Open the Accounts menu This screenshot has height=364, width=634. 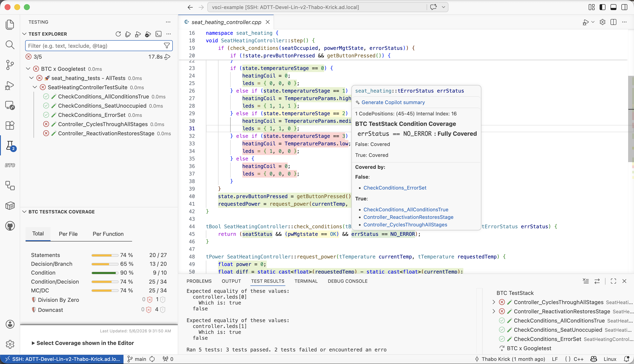coord(10,324)
